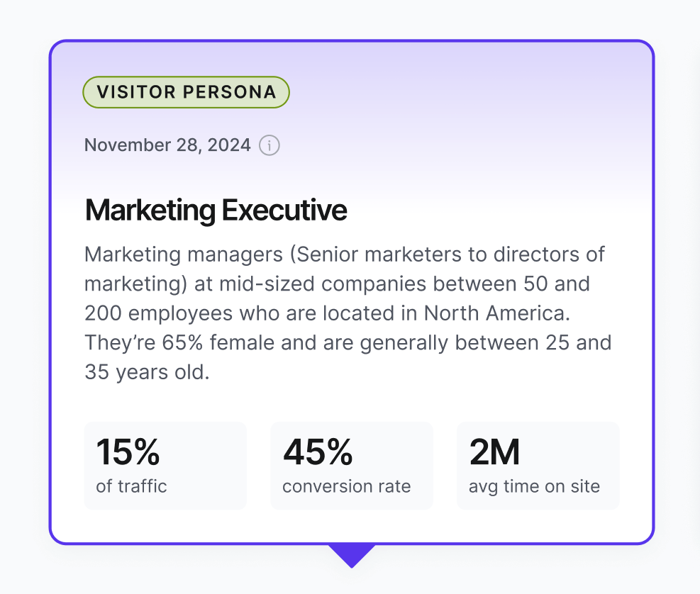The width and height of the screenshot is (700, 594).
Task: Open the Marketing Executive persona title
Action: tap(216, 210)
